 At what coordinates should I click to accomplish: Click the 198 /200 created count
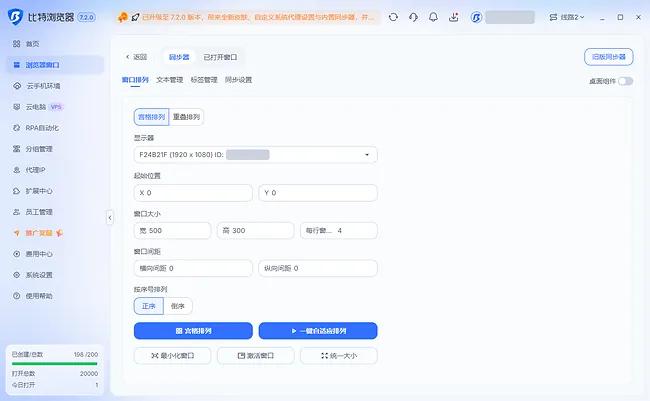click(x=86, y=355)
